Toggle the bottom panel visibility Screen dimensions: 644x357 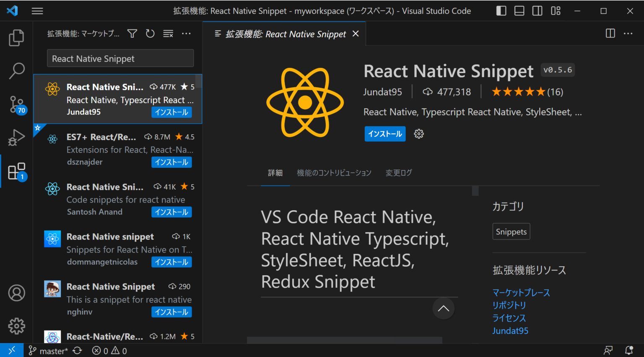519,10
